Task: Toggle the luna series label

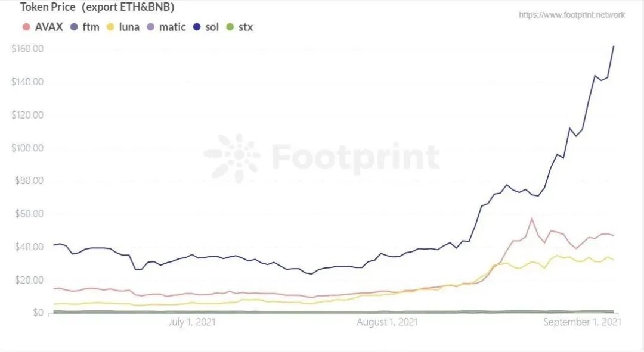Action: point(129,27)
